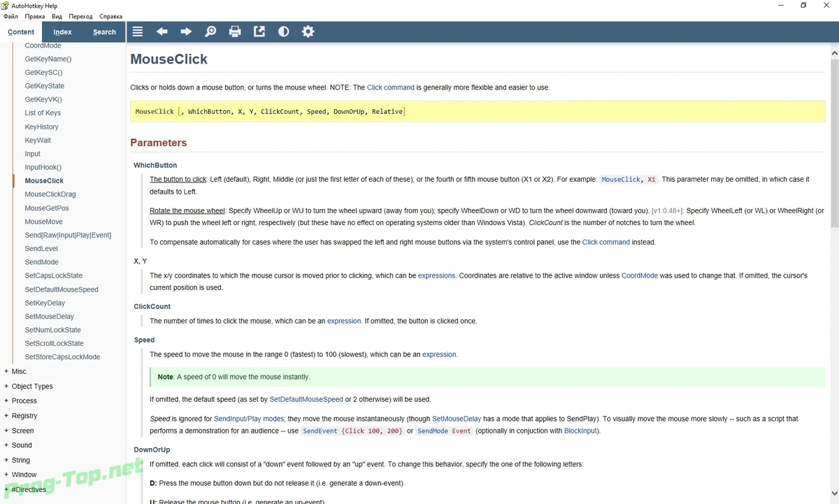Toggle dark theme with the contrast icon
Screen dimensions: 839x504
(283, 31)
